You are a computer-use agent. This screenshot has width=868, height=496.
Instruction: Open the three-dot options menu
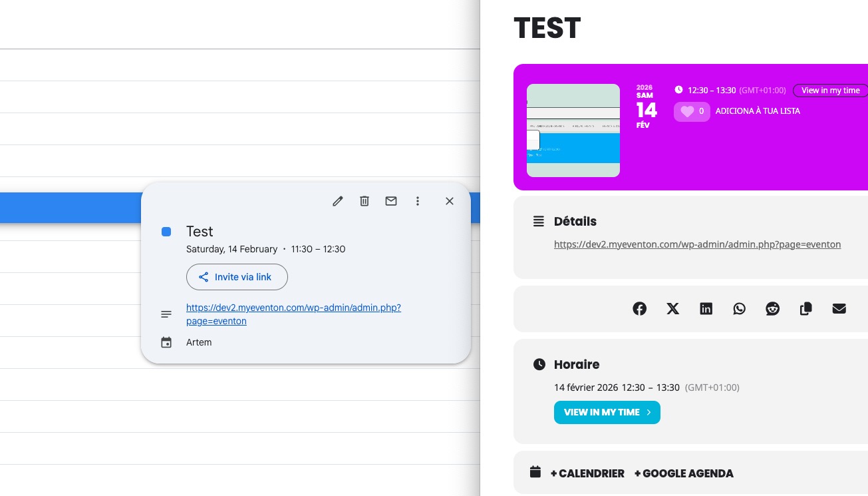(418, 201)
